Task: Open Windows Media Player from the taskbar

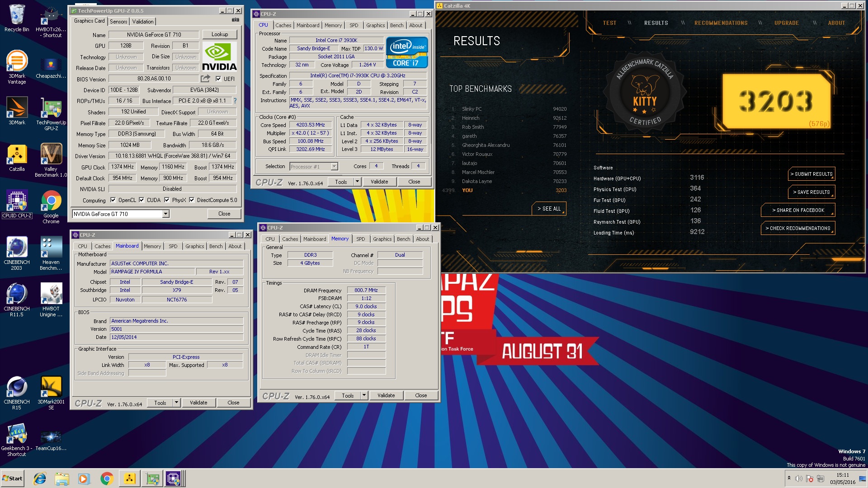Action: [x=84, y=479]
